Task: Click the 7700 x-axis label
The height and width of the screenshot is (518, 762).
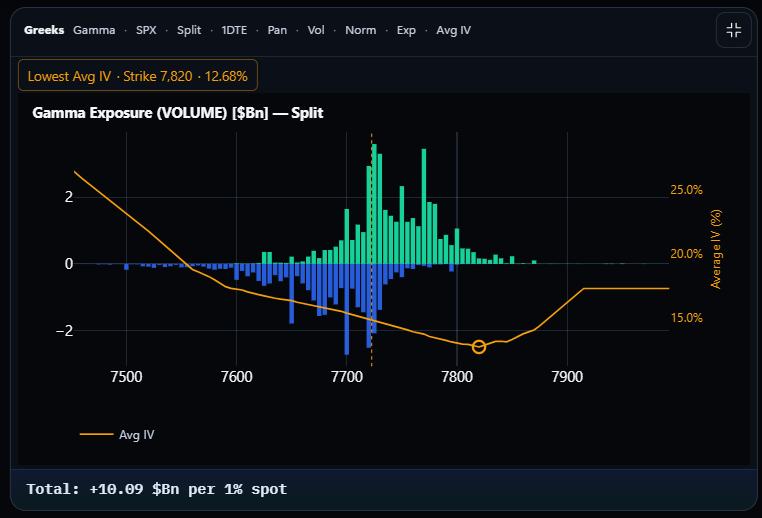Action: 347,377
